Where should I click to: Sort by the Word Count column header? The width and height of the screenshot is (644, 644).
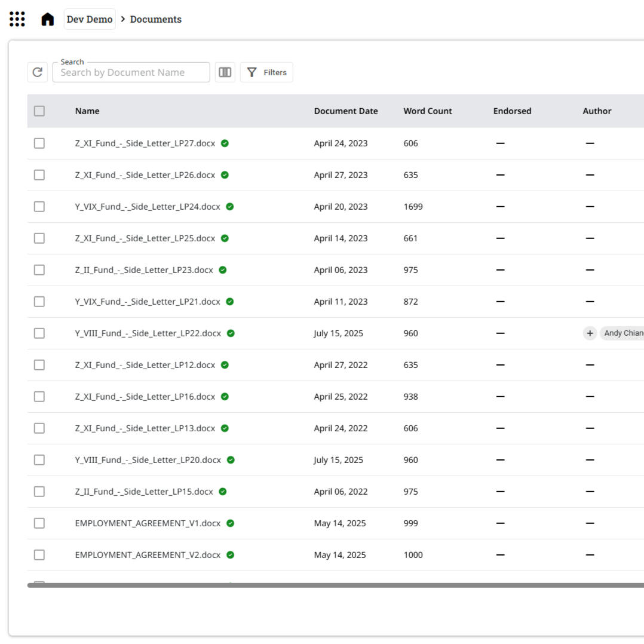point(428,111)
